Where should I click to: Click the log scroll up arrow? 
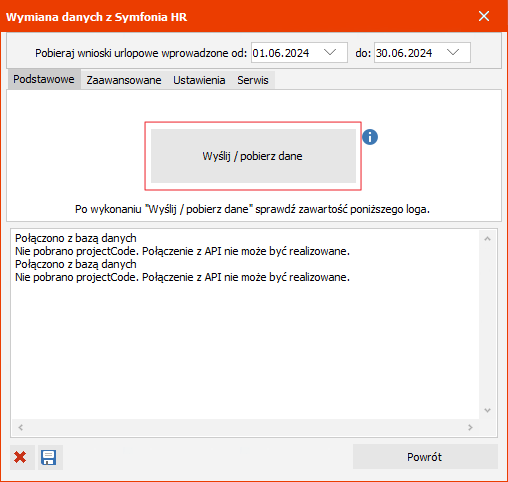click(487, 239)
